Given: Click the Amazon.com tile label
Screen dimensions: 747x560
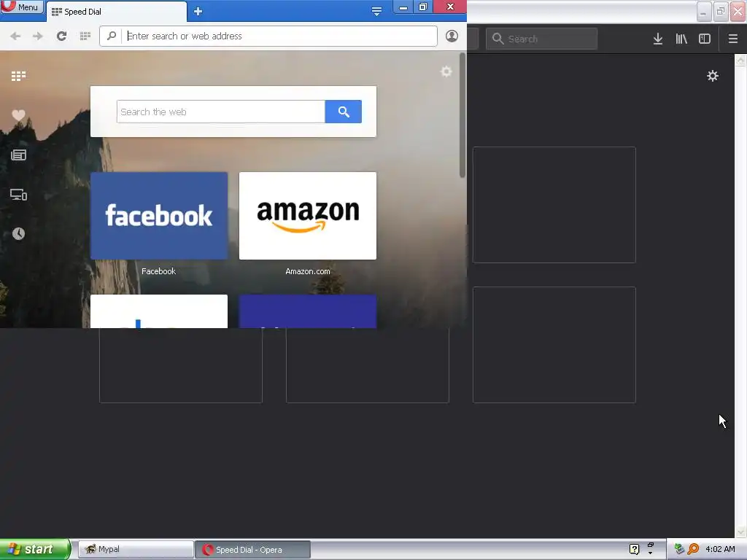Looking at the screenshot, I should [308, 271].
